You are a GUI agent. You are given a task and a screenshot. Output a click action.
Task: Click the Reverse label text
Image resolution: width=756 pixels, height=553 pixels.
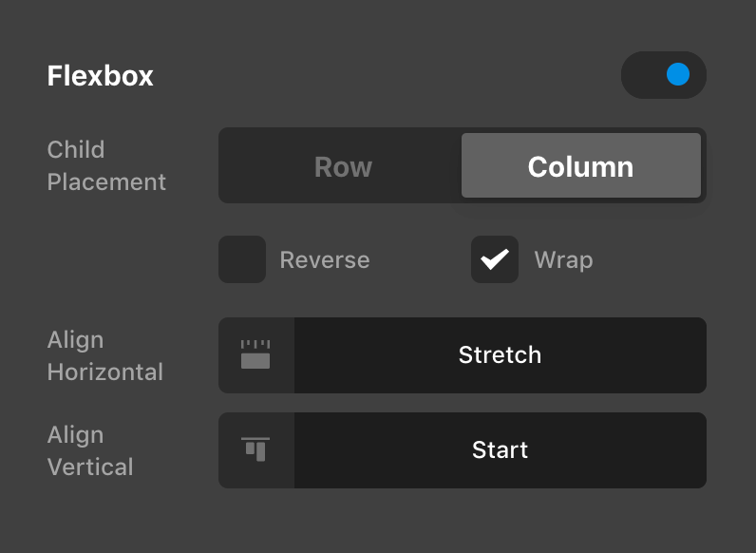325,260
